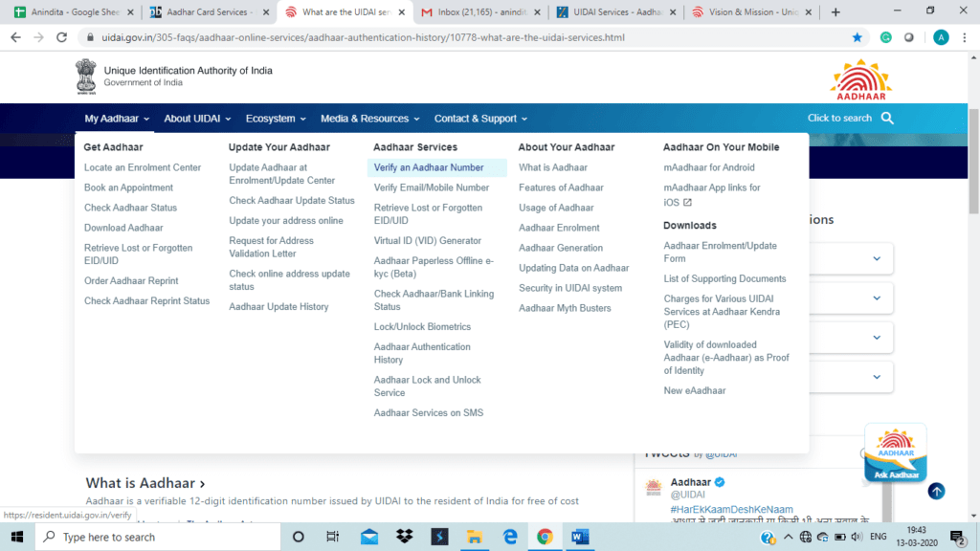Expand the Media & Resources menu
The height and width of the screenshot is (551, 980).
point(369,119)
